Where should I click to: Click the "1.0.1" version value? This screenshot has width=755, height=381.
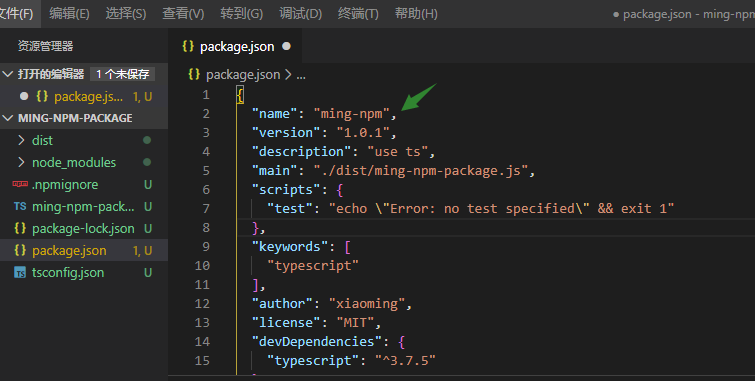click(364, 132)
